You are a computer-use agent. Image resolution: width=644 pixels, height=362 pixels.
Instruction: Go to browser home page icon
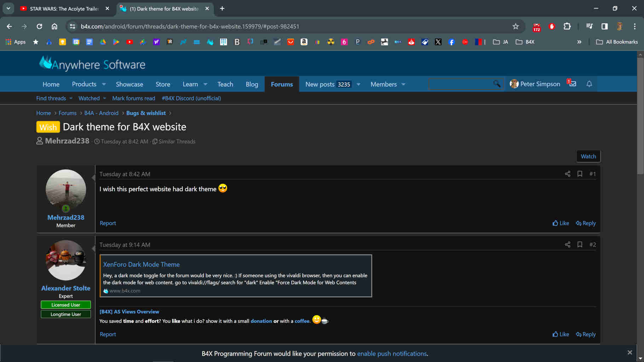click(54, 26)
